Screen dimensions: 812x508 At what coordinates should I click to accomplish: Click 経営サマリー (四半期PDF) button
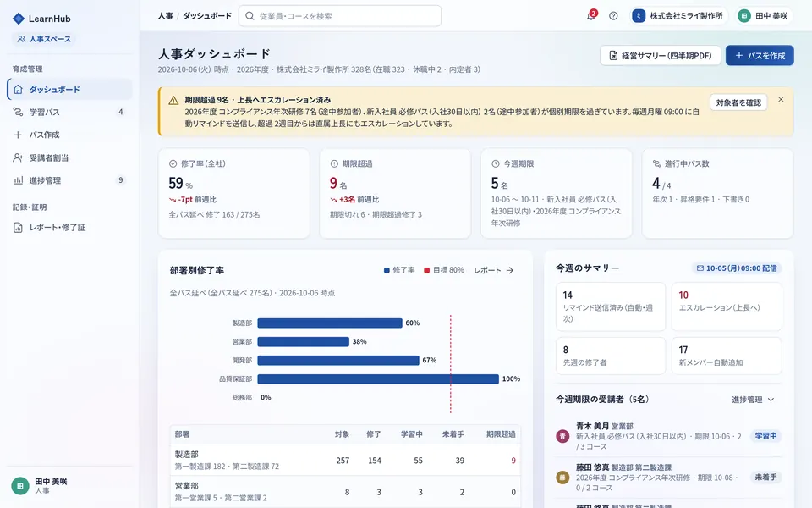[x=661, y=56]
